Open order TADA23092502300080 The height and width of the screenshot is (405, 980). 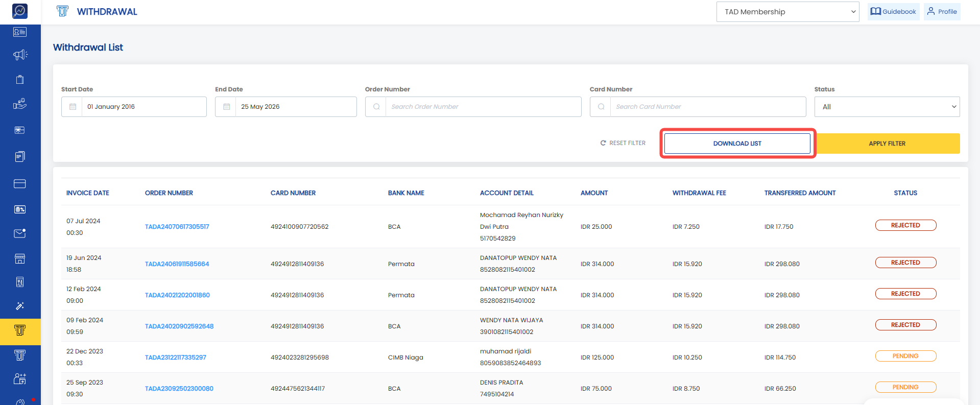tap(179, 389)
